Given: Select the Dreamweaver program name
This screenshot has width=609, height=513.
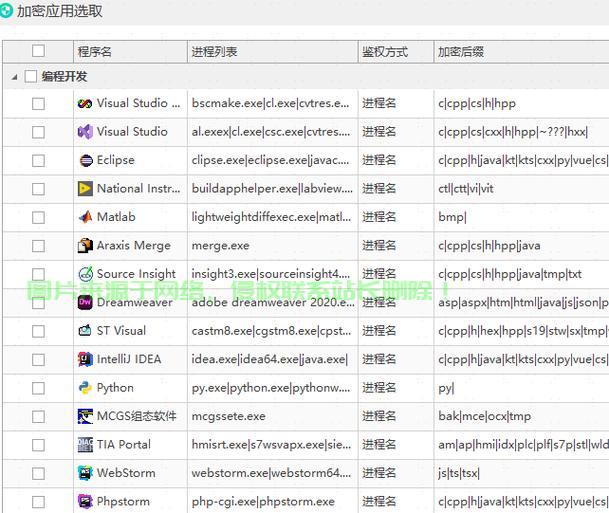Looking at the screenshot, I should coord(135,302).
